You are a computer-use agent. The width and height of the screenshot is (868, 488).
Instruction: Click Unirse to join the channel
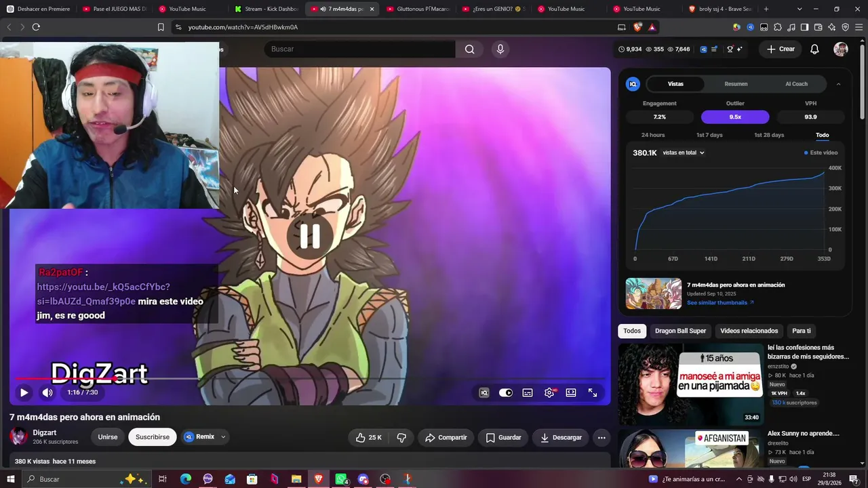tap(108, 437)
